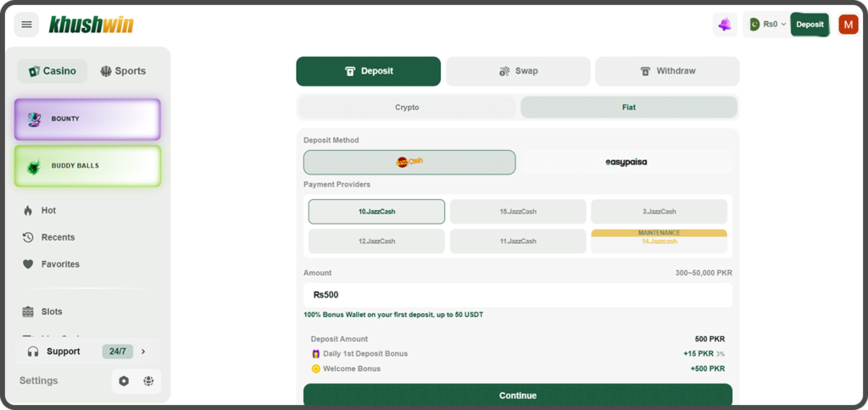Click the 500 PKR deposit amount value
This screenshot has width=868, height=410.
(x=709, y=339)
